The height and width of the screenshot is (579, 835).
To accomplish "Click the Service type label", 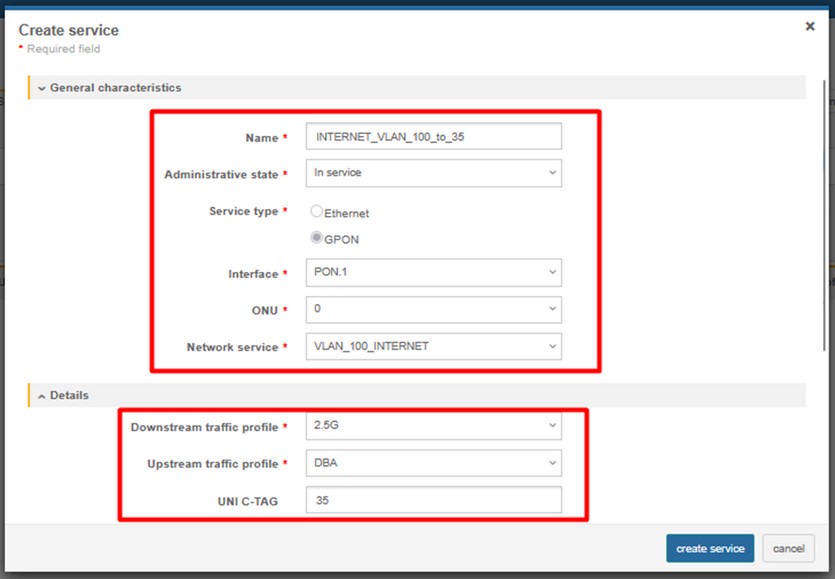I will pos(244,212).
